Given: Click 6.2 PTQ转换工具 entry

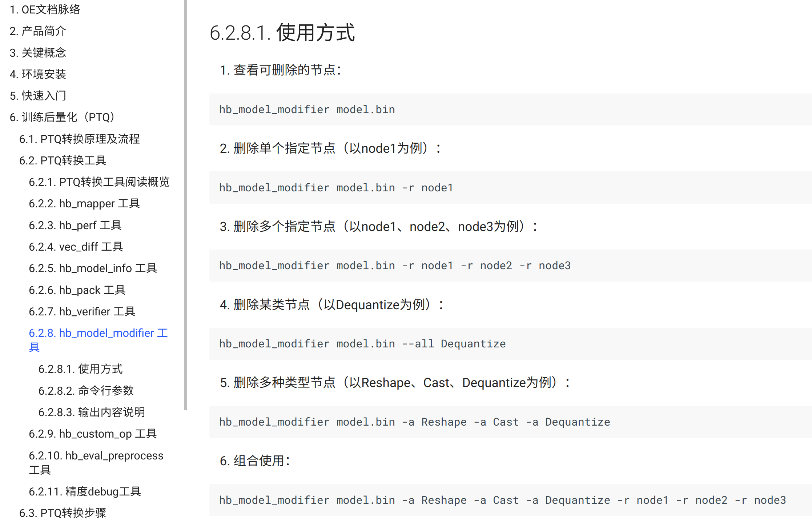Looking at the screenshot, I should coord(63,160).
